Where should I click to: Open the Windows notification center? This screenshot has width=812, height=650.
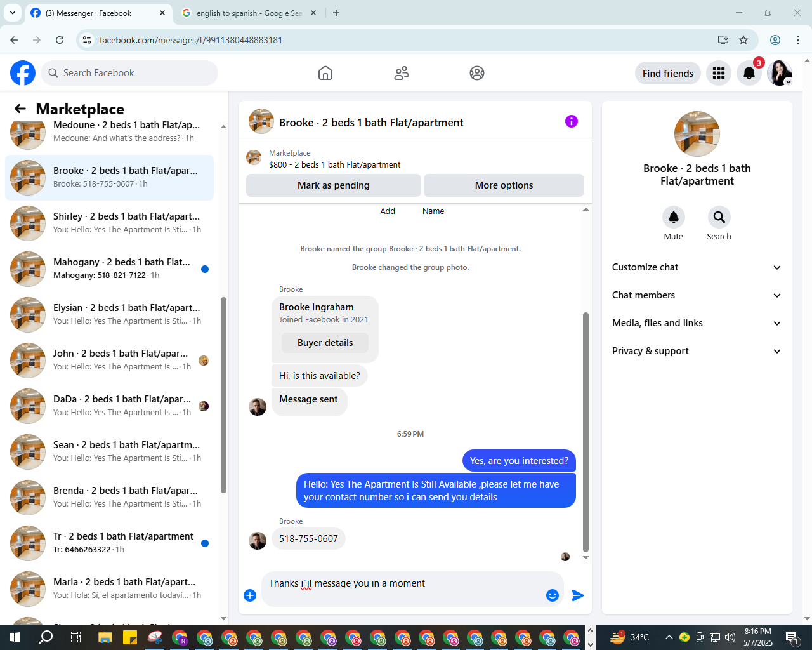(x=792, y=637)
